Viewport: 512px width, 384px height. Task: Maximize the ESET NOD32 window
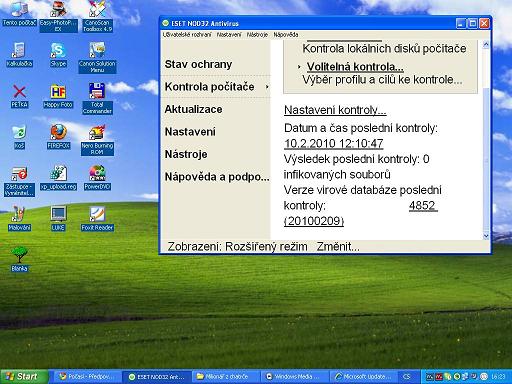473,24
